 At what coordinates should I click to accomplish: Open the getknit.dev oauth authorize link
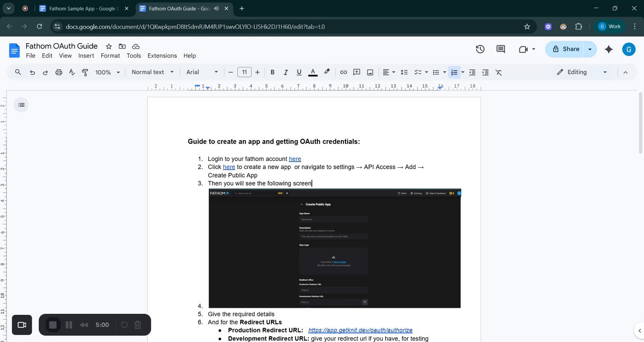coord(360,330)
